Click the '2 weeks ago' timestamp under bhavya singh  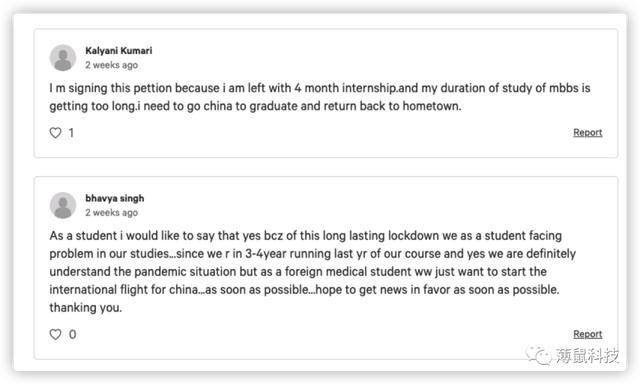tap(111, 213)
